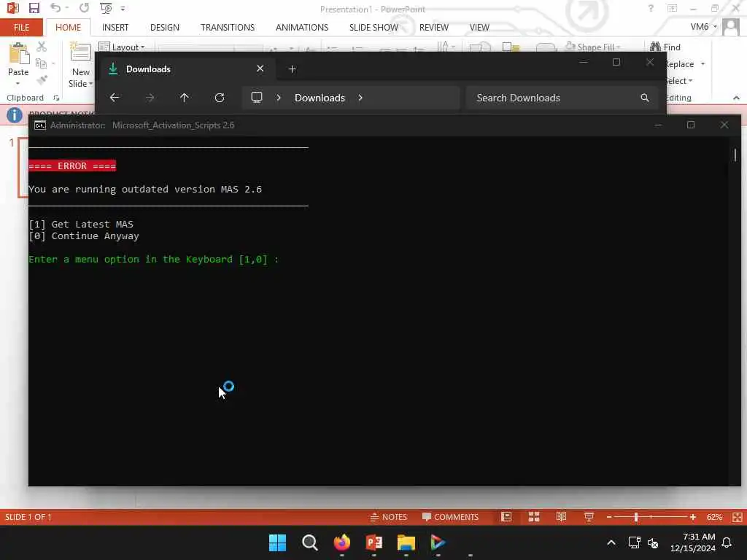
Task: Undo the last action in PowerPoint
Action: click(x=55, y=8)
